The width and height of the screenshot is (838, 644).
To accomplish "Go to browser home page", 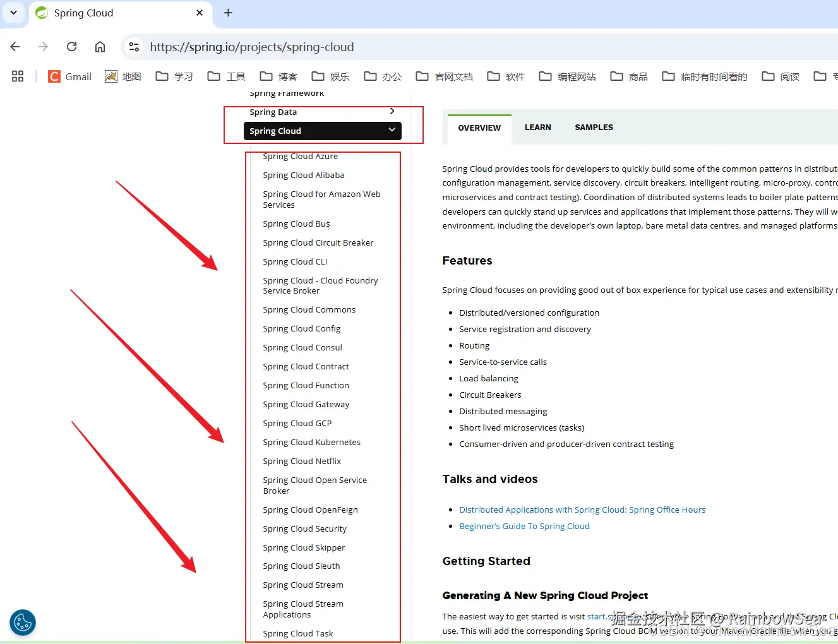I will [100, 47].
